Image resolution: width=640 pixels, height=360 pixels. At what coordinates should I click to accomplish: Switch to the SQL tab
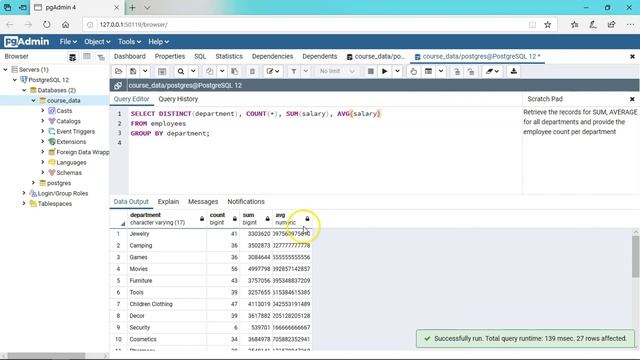click(x=200, y=56)
